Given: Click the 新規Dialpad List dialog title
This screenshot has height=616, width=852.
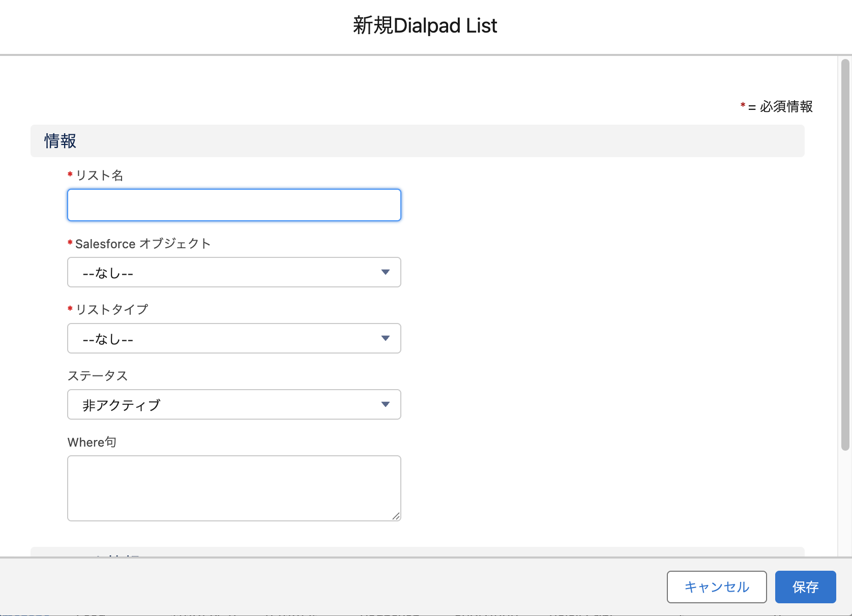Looking at the screenshot, I should pos(425,25).
